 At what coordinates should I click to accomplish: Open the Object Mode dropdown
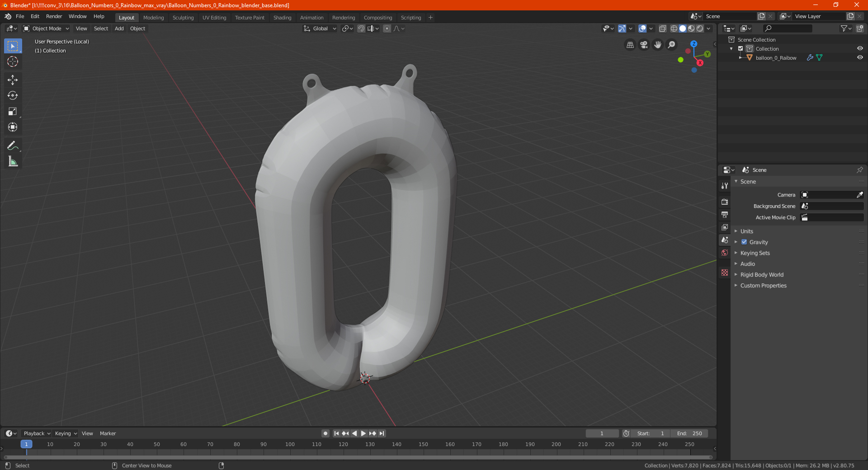(x=46, y=28)
